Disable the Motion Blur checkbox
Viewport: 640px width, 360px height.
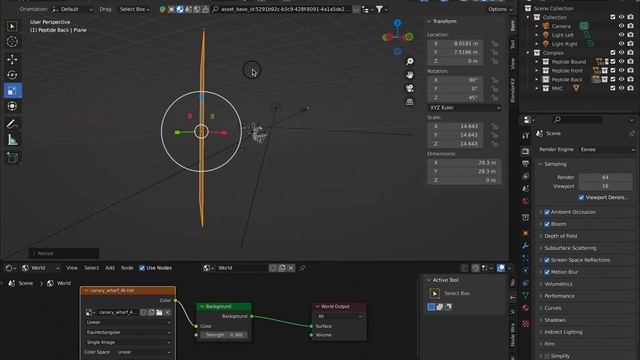[x=547, y=272]
